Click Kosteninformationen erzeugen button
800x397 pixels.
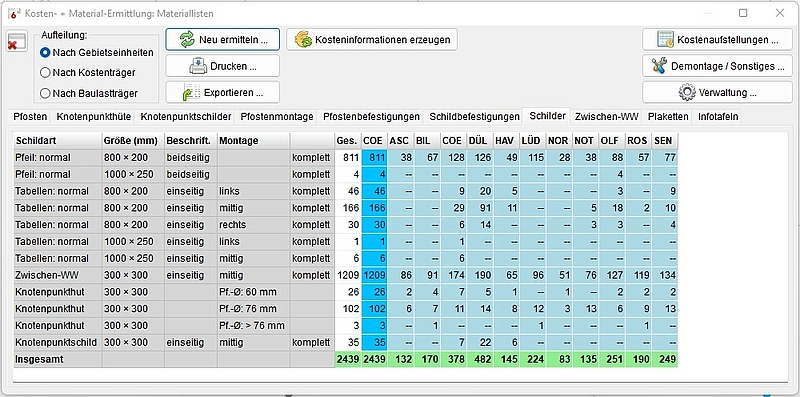371,39
